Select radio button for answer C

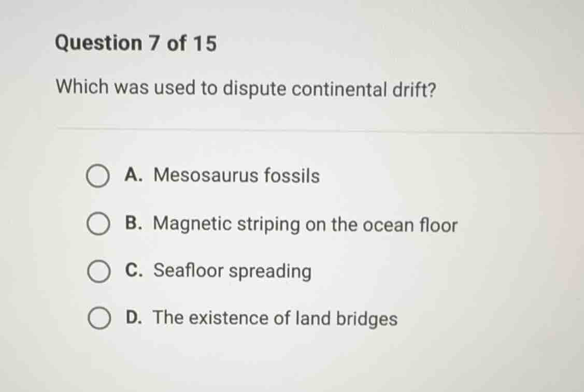point(99,271)
